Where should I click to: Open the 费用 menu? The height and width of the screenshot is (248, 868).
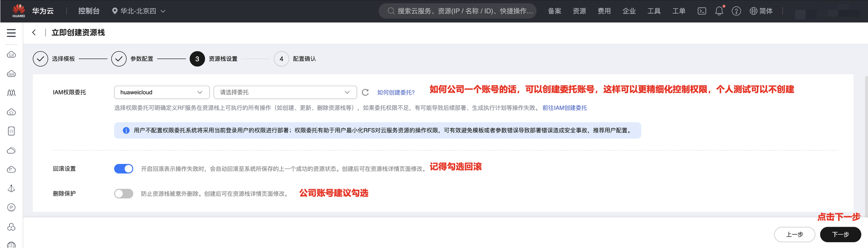(x=604, y=11)
